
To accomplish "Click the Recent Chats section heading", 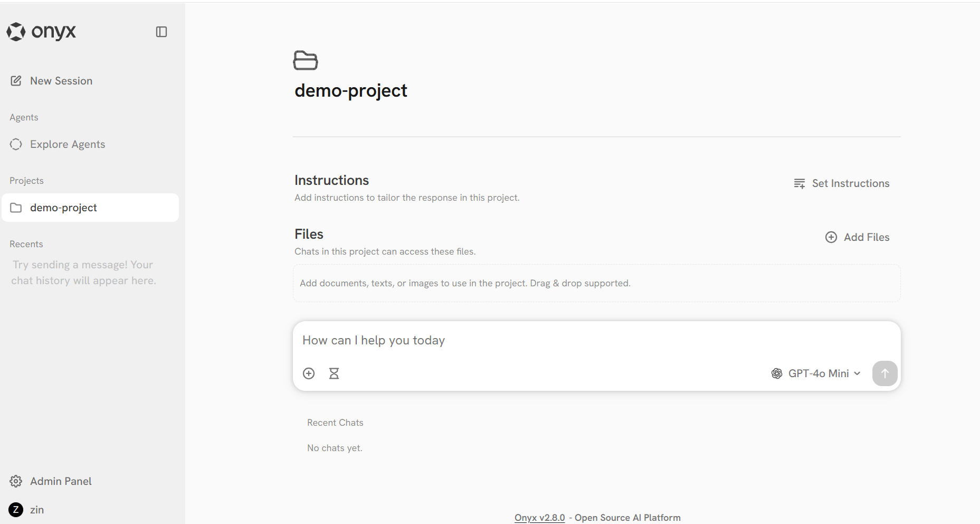I will click(x=335, y=422).
